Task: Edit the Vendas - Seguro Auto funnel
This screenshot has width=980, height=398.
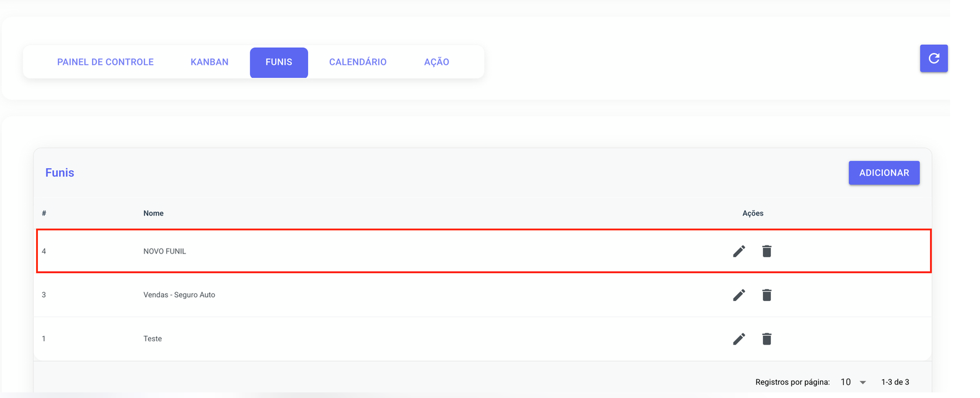Action: click(x=739, y=295)
